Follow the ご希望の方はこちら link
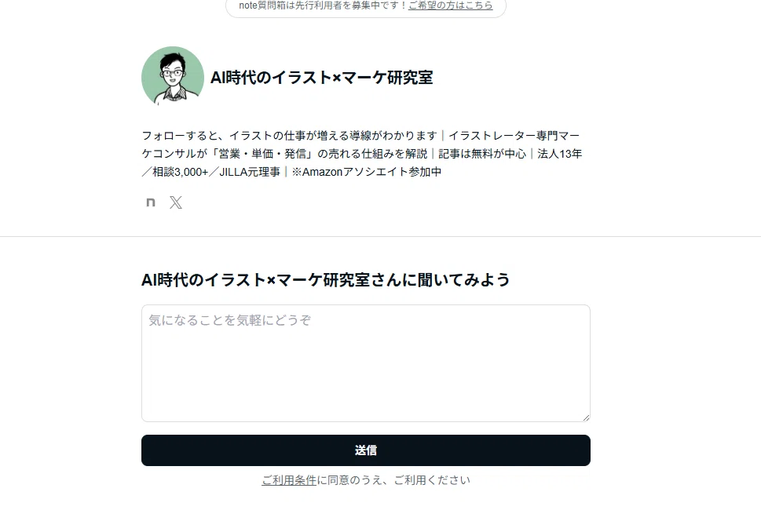 click(x=450, y=5)
